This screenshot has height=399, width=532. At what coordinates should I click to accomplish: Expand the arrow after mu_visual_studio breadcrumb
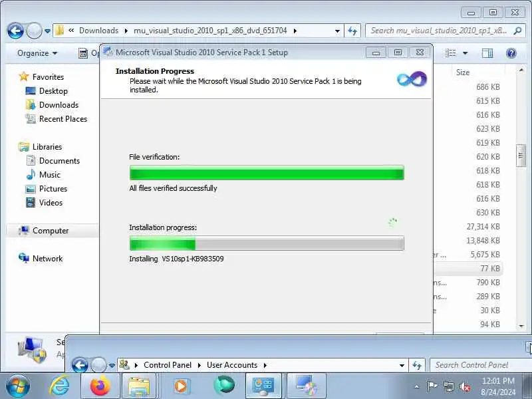[x=295, y=31]
